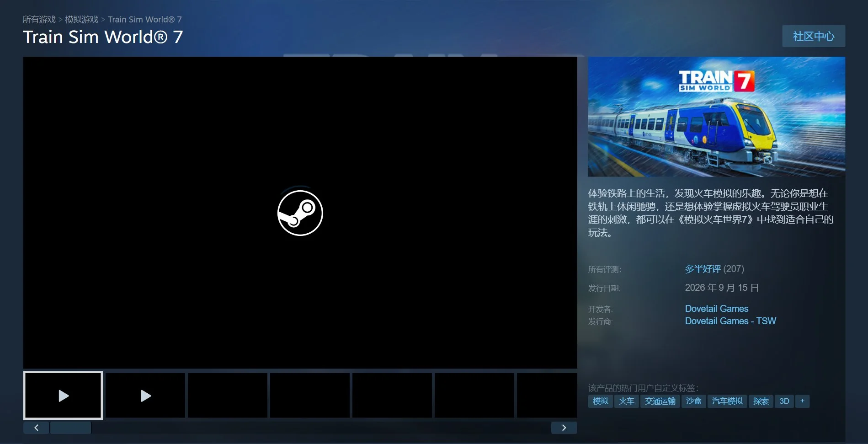Select the second video thumbnail with play icon
This screenshot has height=444, width=868.
(145, 396)
